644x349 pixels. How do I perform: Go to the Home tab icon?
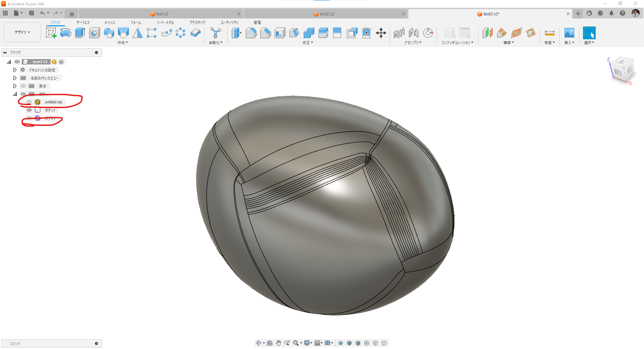(71, 14)
